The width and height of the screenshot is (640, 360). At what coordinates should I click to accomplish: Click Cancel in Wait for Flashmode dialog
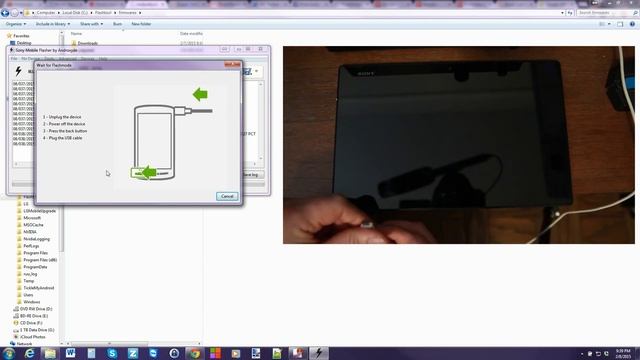click(227, 196)
